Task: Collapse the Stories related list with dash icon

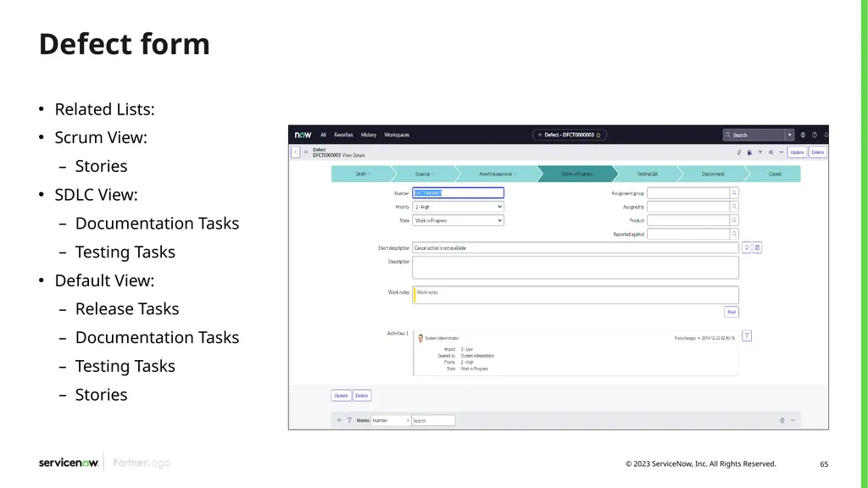Action: [x=793, y=420]
